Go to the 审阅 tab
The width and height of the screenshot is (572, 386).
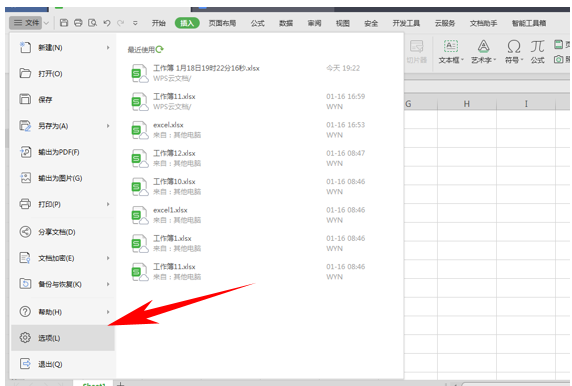(314, 23)
